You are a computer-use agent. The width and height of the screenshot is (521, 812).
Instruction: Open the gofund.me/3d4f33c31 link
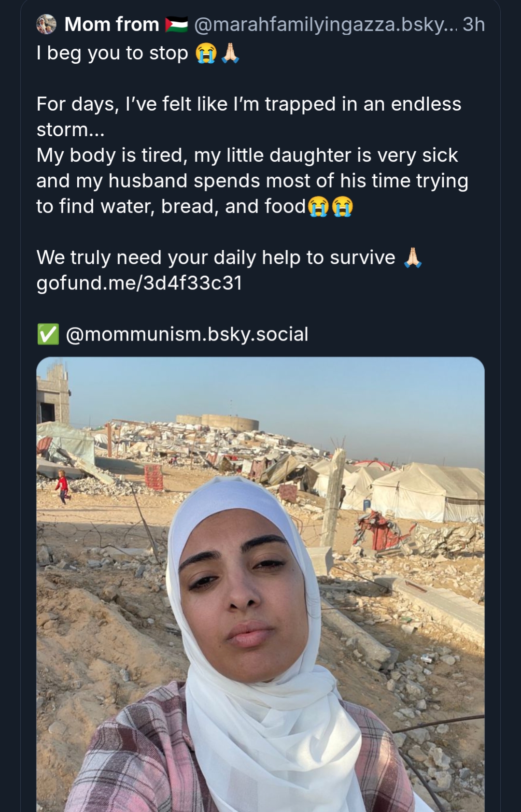[x=139, y=283]
